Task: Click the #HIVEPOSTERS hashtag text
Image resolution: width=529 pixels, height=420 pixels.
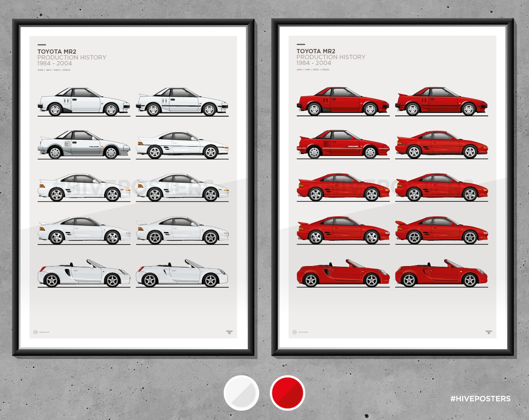Action: (x=480, y=399)
